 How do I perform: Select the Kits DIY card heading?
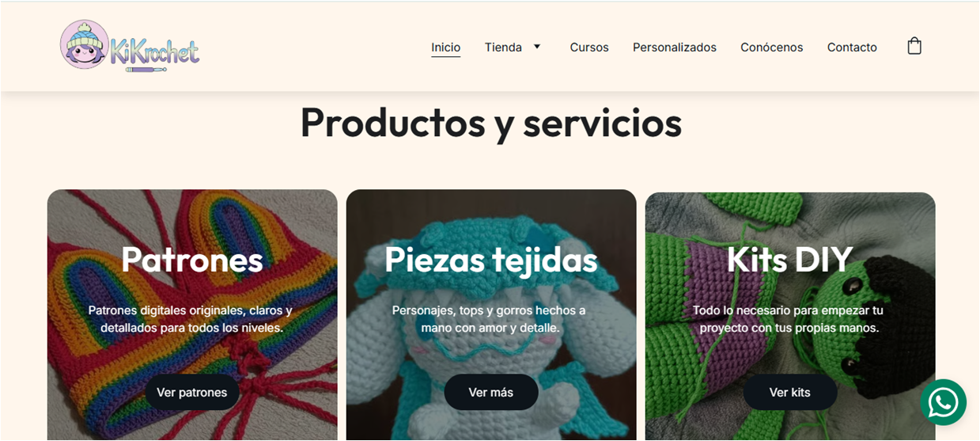pos(790,260)
